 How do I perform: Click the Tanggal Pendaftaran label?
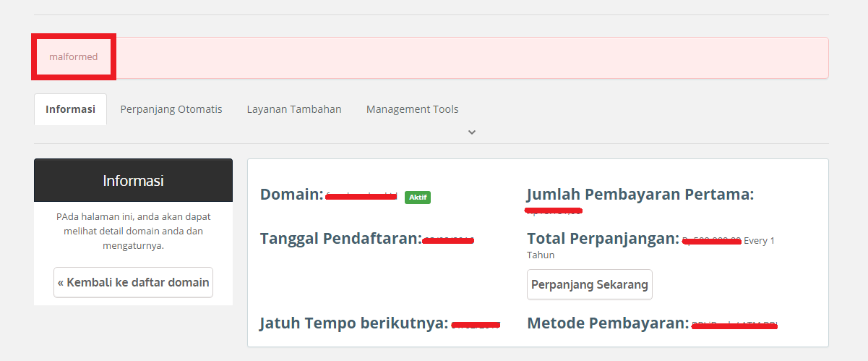click(x=340, y=239)
